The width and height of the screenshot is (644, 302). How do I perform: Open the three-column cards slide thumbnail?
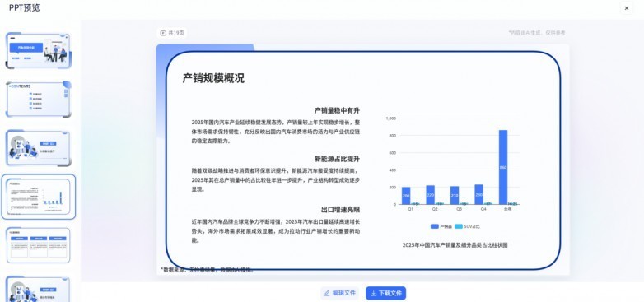[38, 245]
